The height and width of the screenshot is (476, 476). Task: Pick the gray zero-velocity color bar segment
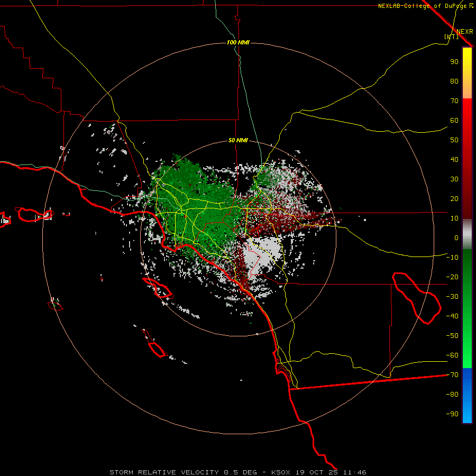click(467, 234)
